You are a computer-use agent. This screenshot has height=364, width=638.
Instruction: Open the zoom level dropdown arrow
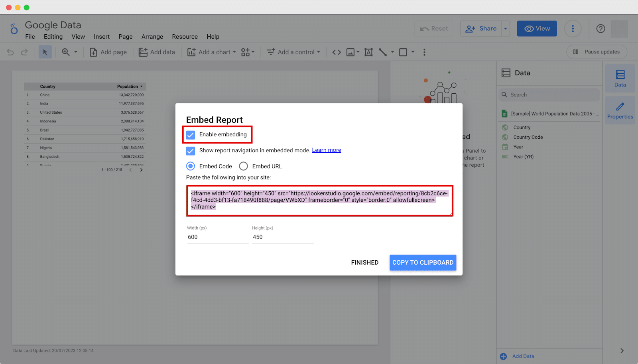[x=76, y=52]
